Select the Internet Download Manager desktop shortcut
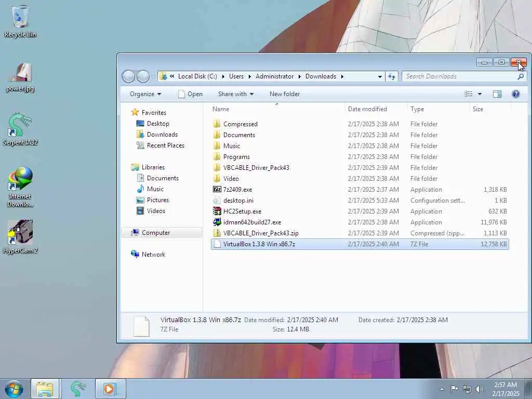532x399 pixels. click(20, 187)
